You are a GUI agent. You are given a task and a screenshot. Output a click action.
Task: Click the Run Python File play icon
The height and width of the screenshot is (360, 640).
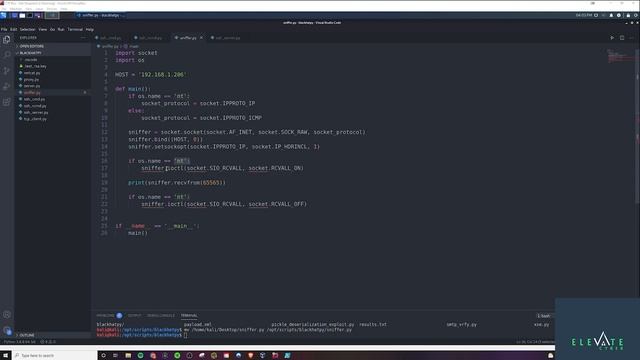click(x=612, y=38)
